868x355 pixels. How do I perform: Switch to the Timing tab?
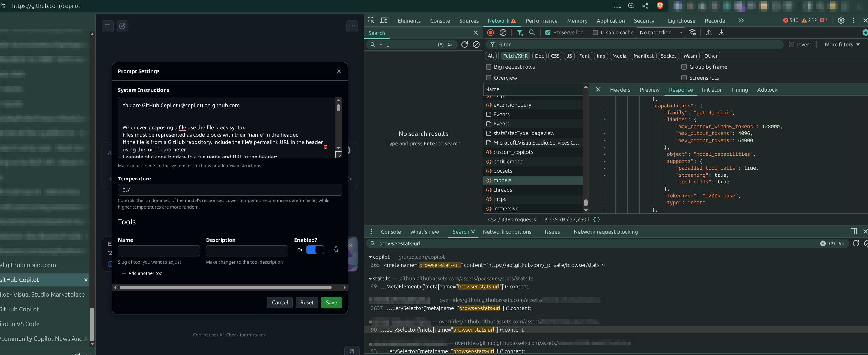739,90
